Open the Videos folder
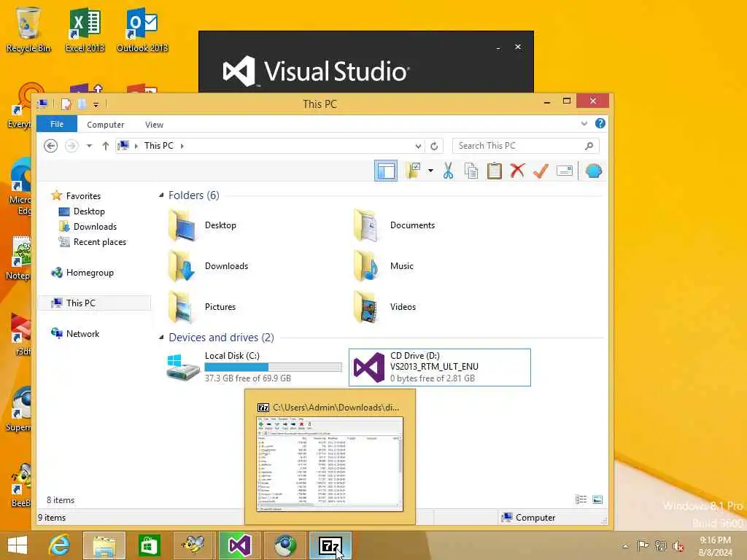 pos(384,307)
